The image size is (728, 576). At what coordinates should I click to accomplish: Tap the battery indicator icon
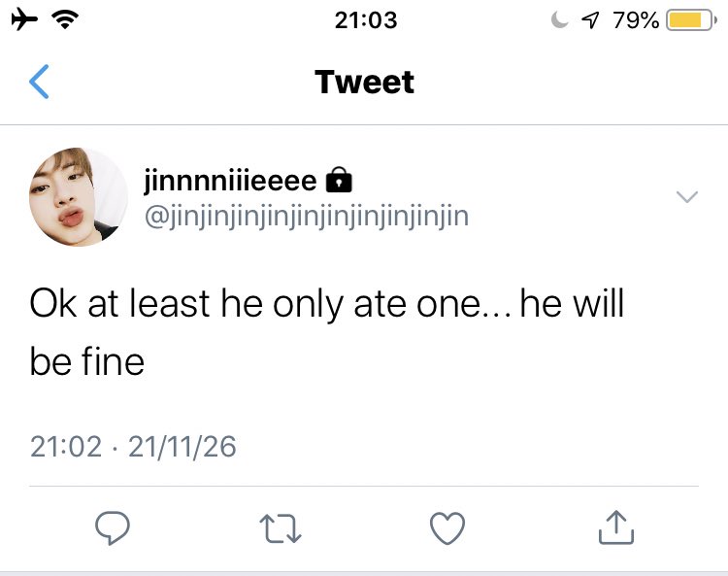pyautogui.click(x=691, y=19)
